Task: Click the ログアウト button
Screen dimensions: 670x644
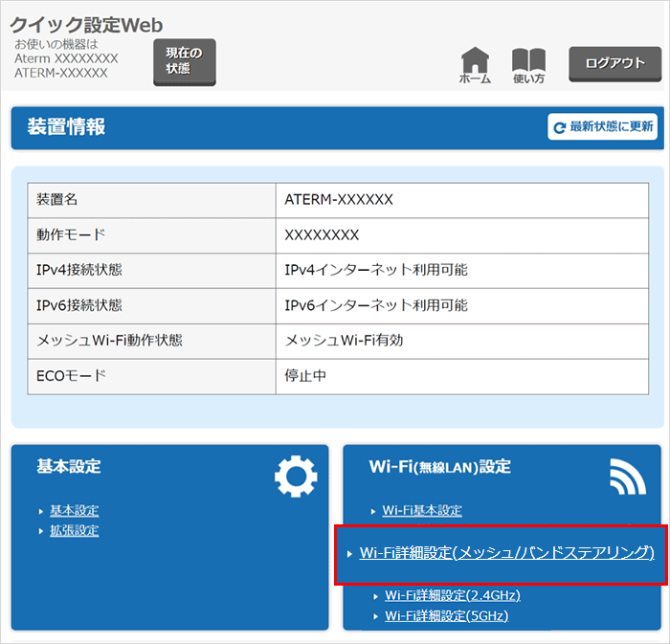Action: 614,63
